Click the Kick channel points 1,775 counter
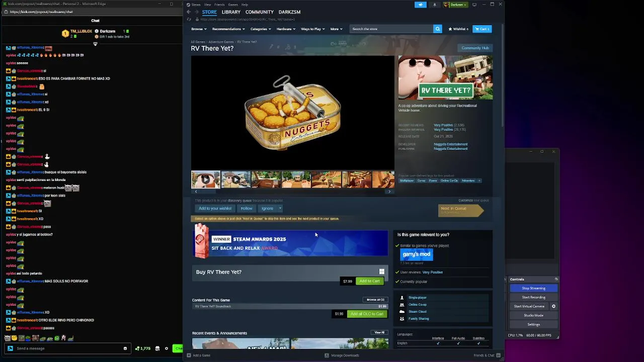This screenshot has height=362, width=644. (143, 348)
